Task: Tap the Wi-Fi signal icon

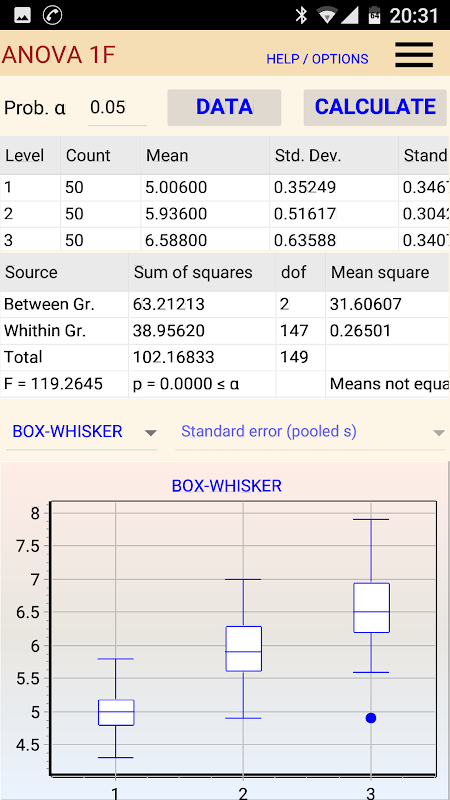Action: 325,15
